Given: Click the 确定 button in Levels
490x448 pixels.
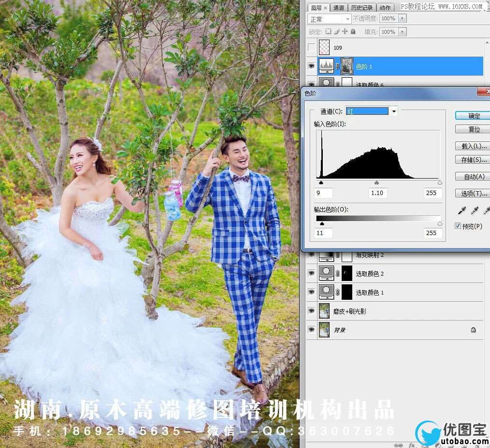Looking at the screenshot, I should pyautogui.click(x=474, y=116).
